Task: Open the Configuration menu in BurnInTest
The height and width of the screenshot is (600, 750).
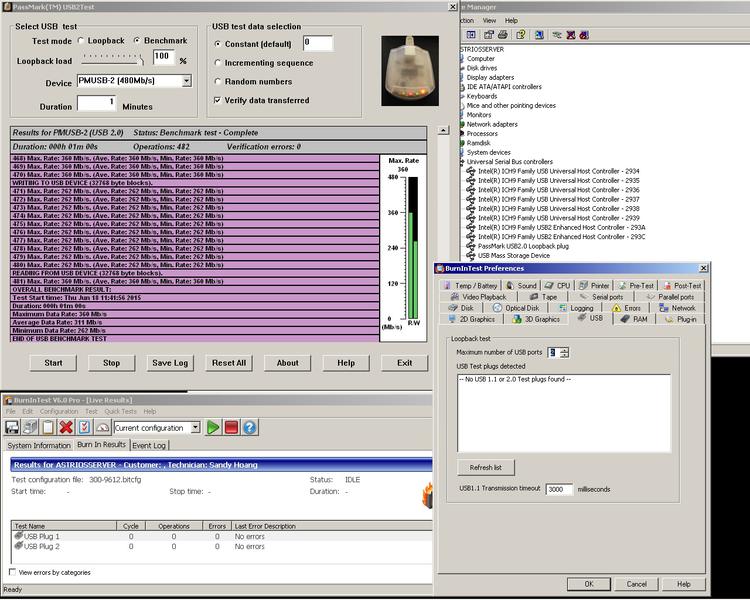Action: tap(59, 411)
